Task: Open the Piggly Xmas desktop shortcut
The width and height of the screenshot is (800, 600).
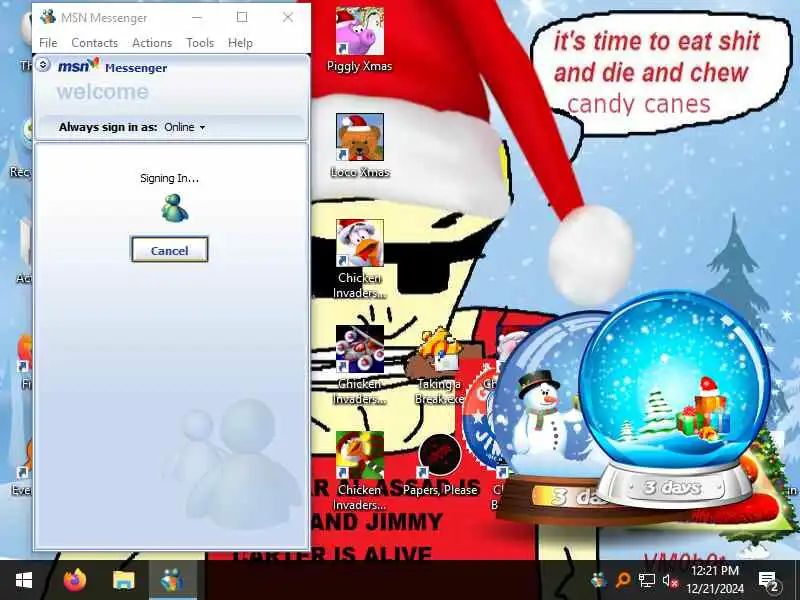Action: 360,40
